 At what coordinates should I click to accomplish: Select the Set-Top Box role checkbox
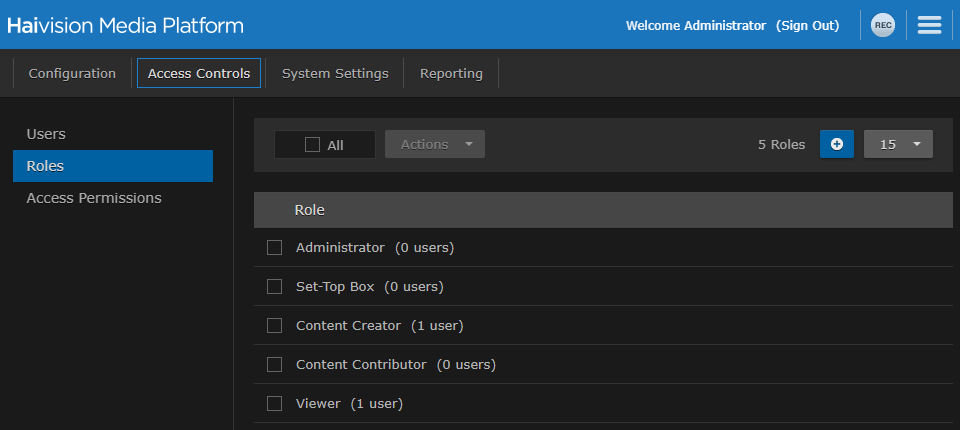(274, 287)
